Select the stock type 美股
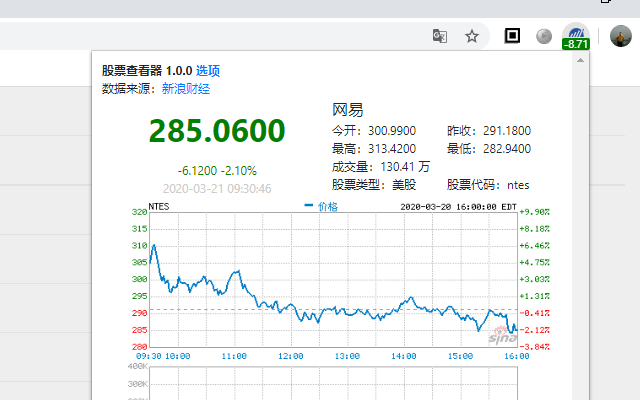The width and height of the screenshot is (640, 400). click(404, 185)
